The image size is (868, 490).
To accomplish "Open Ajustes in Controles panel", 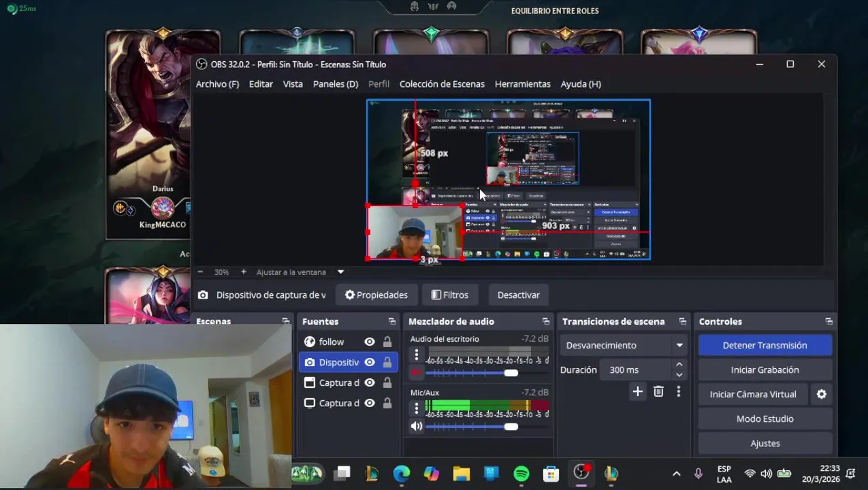I will tap(765, 443).
